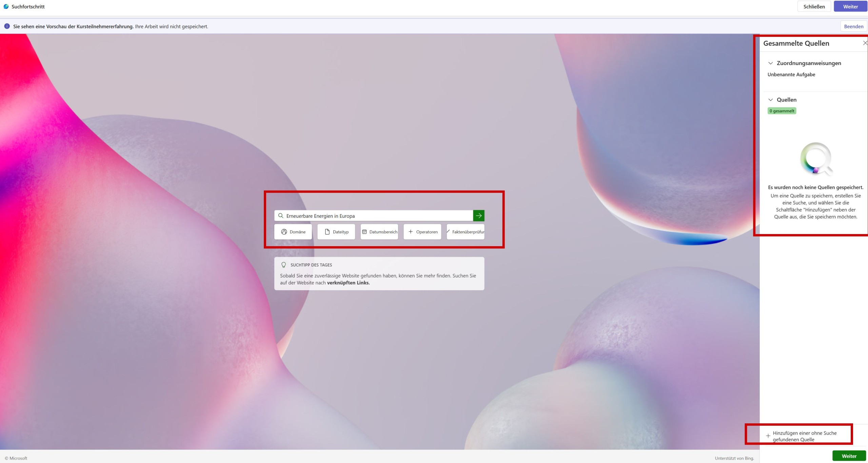Open the Dateityp filter

pos(336,232)
